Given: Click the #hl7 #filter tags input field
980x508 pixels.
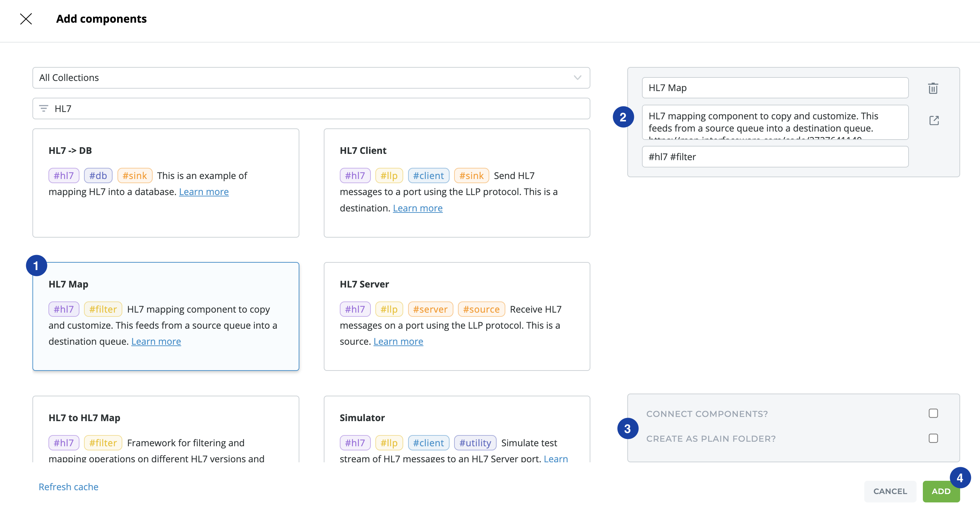Looking at the screenshot, I should pos(775,157).
